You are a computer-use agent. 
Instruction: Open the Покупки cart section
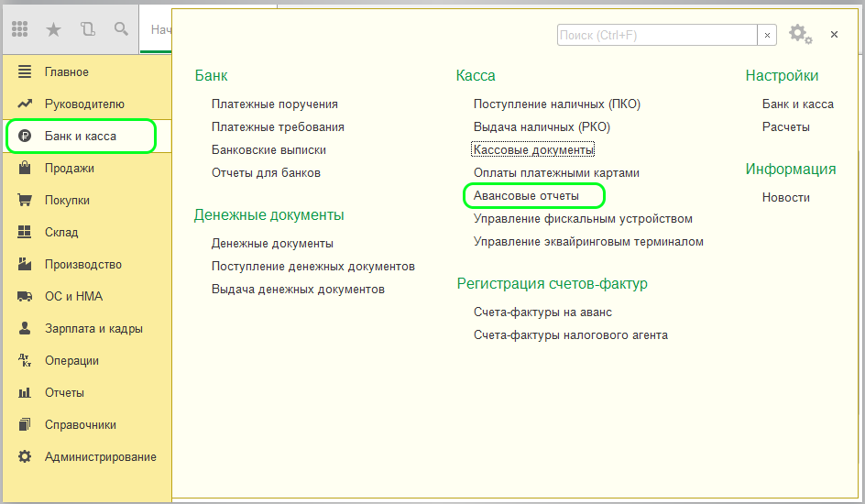coord(67,201)
